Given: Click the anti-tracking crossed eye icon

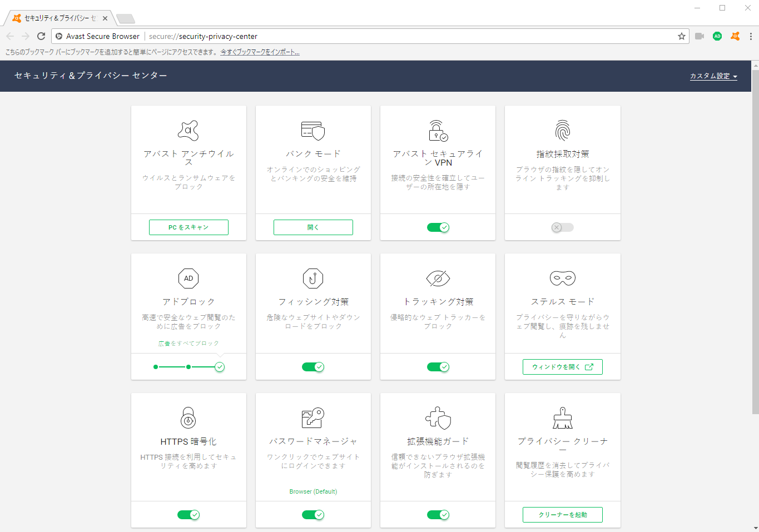Looking at the screenshot, I should [x=438, y=279].
